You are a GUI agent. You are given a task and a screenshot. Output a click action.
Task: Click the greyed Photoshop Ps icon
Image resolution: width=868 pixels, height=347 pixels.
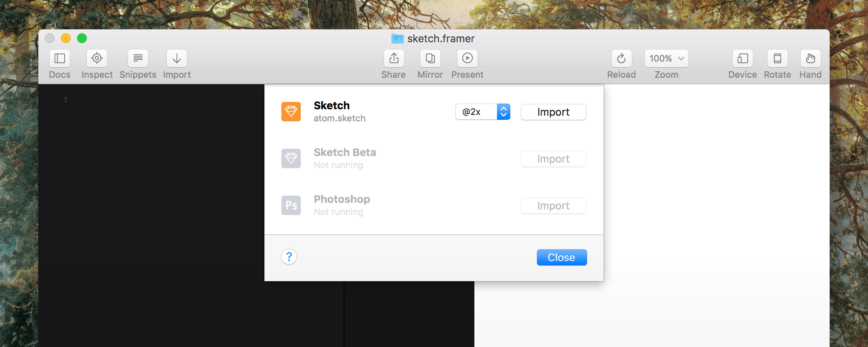[x=291, y=205]
